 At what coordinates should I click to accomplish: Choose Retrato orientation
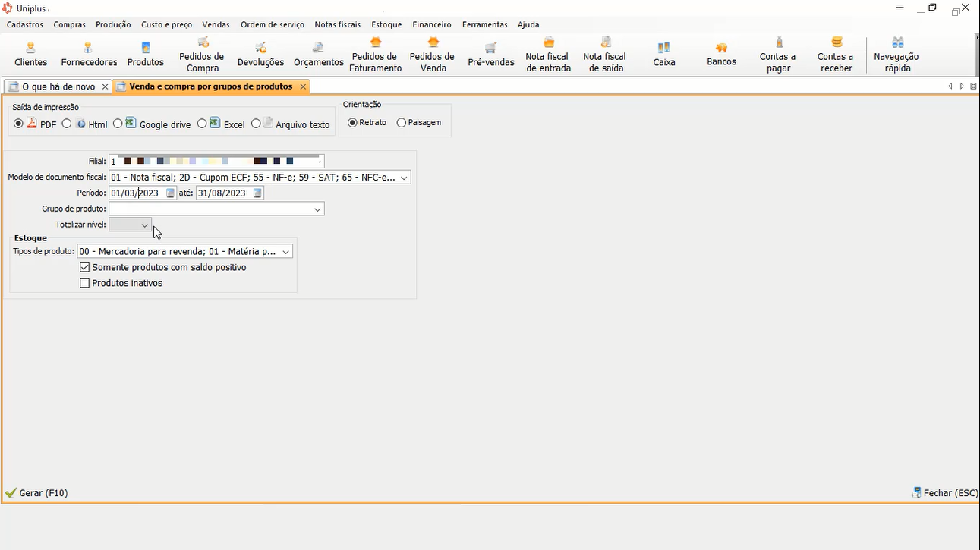352,123
